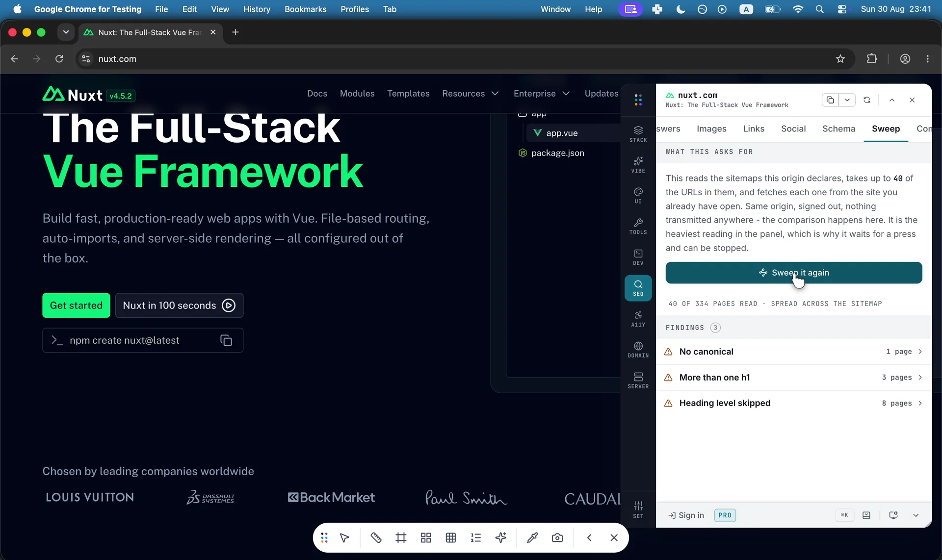Open the Bookmarks menu in the menu bar
The width and height of the screenshot is (942, 560).
click(305, 9)
